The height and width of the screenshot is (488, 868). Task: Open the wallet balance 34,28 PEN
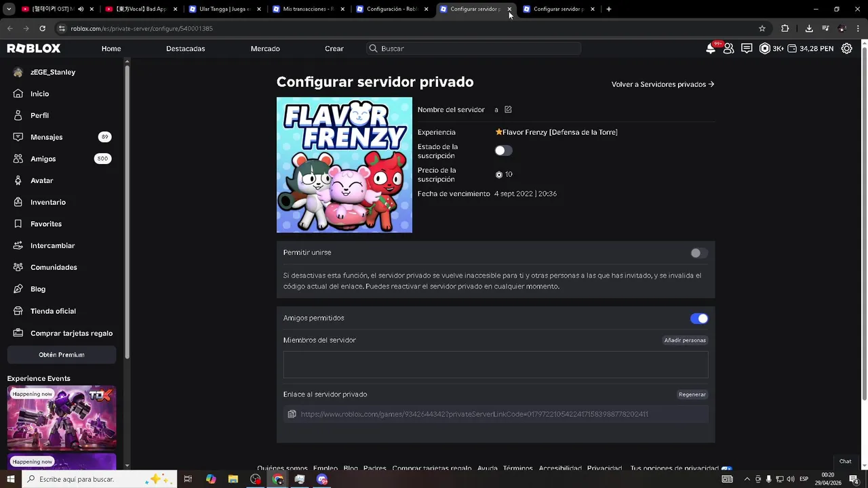(810, 49)
